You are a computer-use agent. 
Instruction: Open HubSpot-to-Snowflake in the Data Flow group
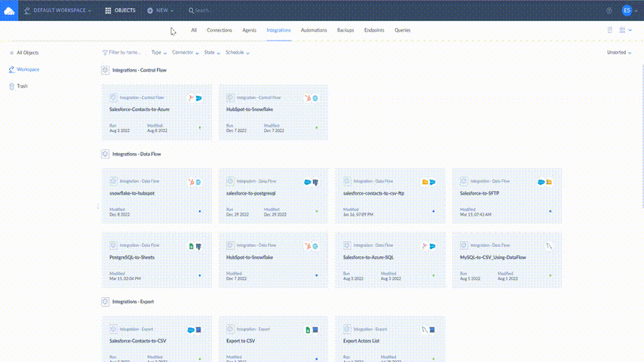click(x=274, y=260)
